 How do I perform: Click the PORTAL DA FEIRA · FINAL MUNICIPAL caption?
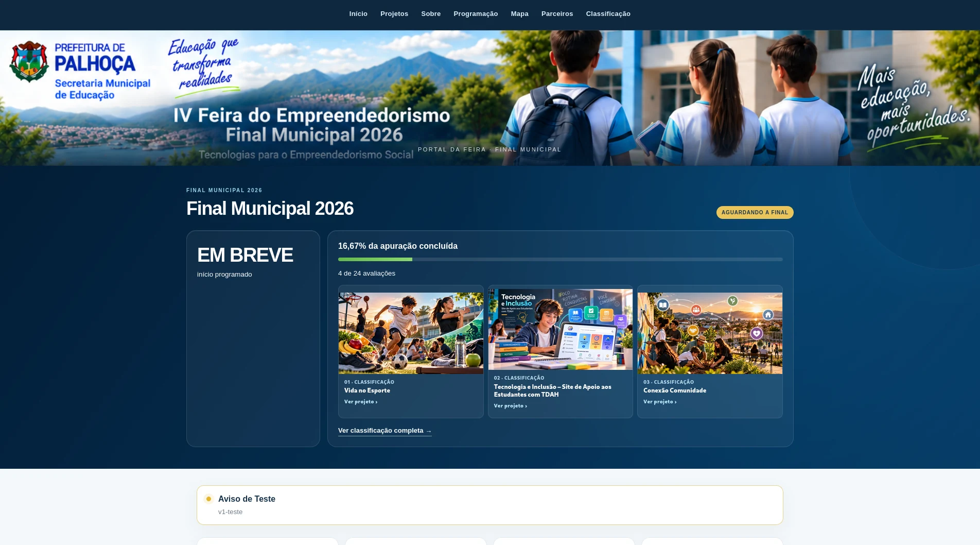point(489,149)
